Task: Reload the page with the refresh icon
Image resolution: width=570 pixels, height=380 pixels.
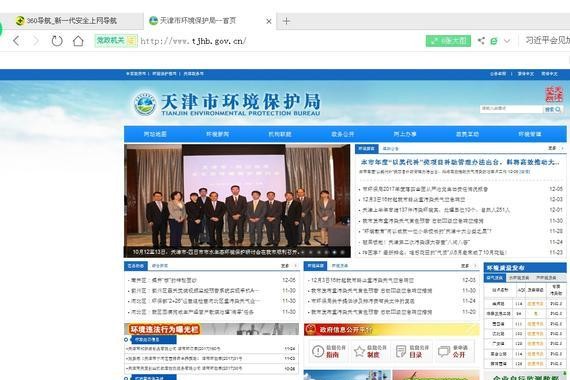Action: 57,41
